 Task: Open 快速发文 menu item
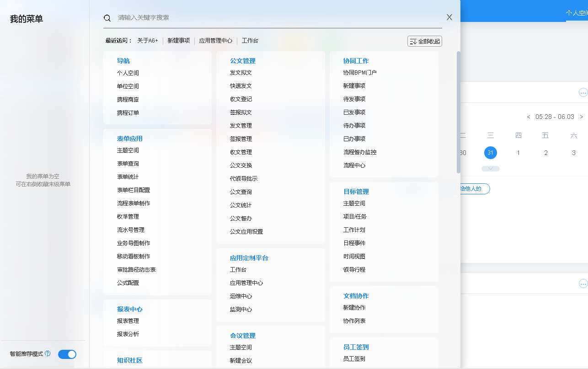[241, 86]
